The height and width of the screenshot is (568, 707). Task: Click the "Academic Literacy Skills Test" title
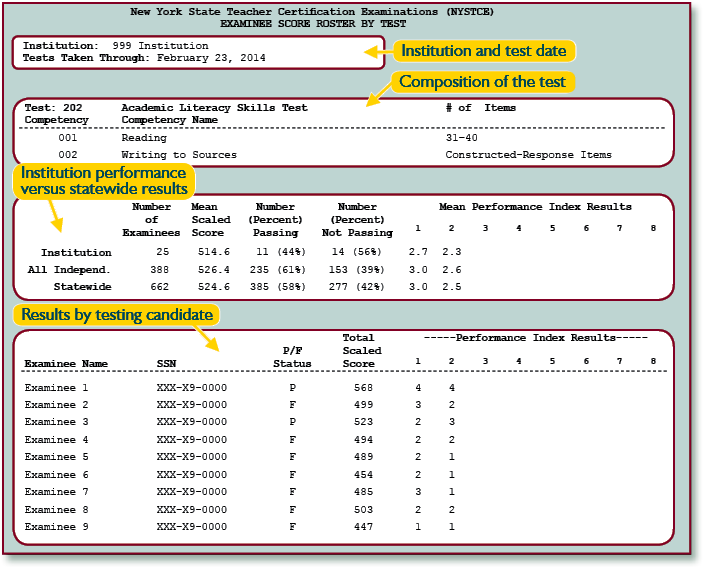(x=214, y=107)
